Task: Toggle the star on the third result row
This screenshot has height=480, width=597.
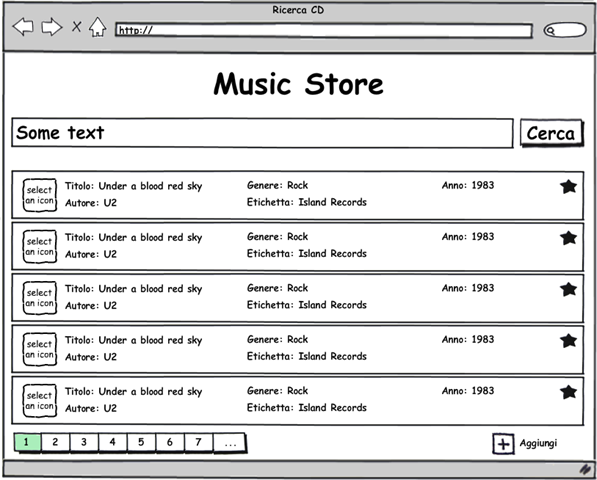Action: [x=568, y=289]
